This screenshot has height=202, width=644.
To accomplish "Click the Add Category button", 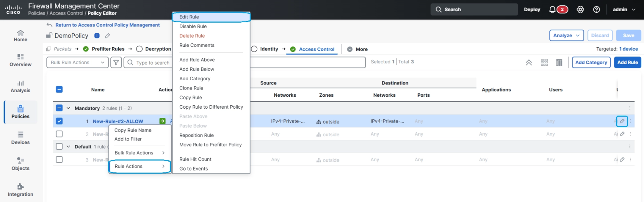I will click(591, 62).
